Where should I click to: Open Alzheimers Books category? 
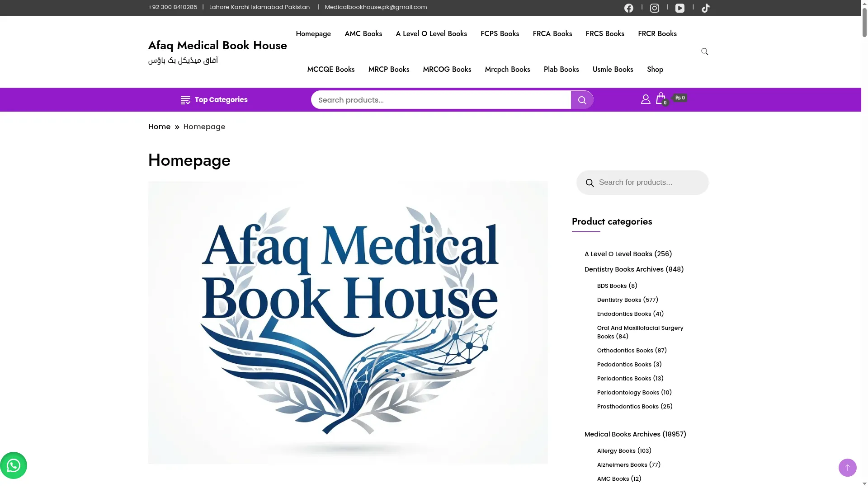click(622, 465)
